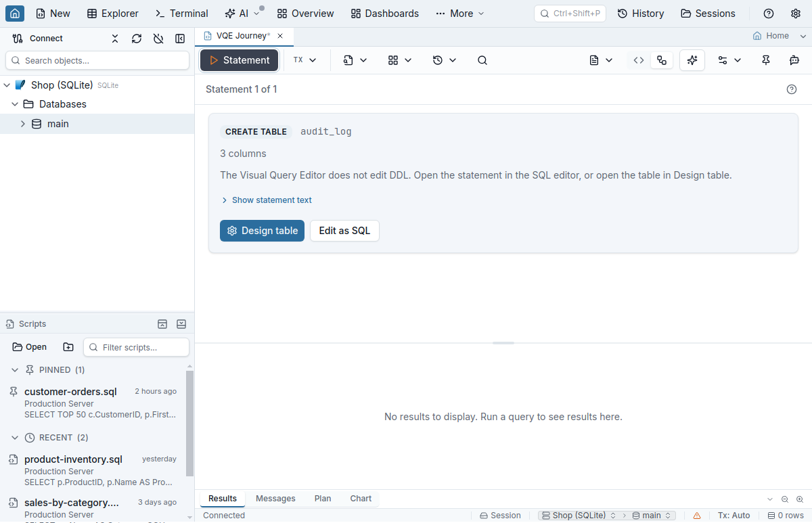812x523 pixels.
Task: Expand Show statement text
Action: click(267, 200)
